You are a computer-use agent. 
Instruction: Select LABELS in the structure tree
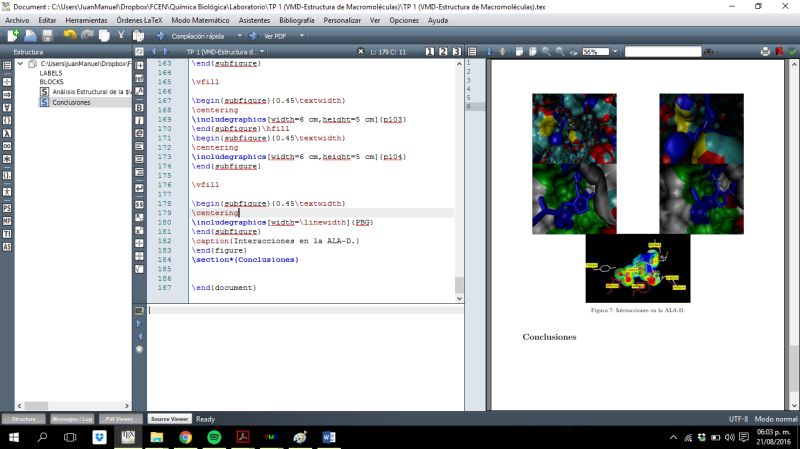coord(51,73)
